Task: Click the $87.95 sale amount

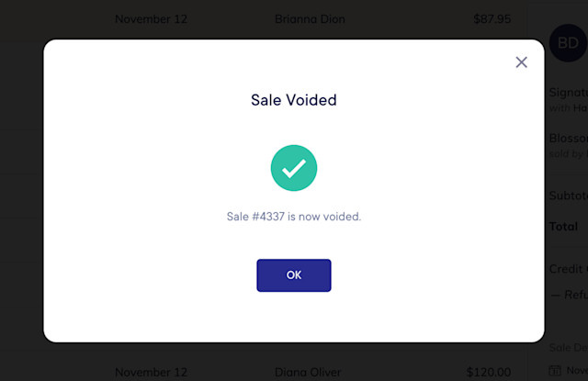Action: (492, 19)
